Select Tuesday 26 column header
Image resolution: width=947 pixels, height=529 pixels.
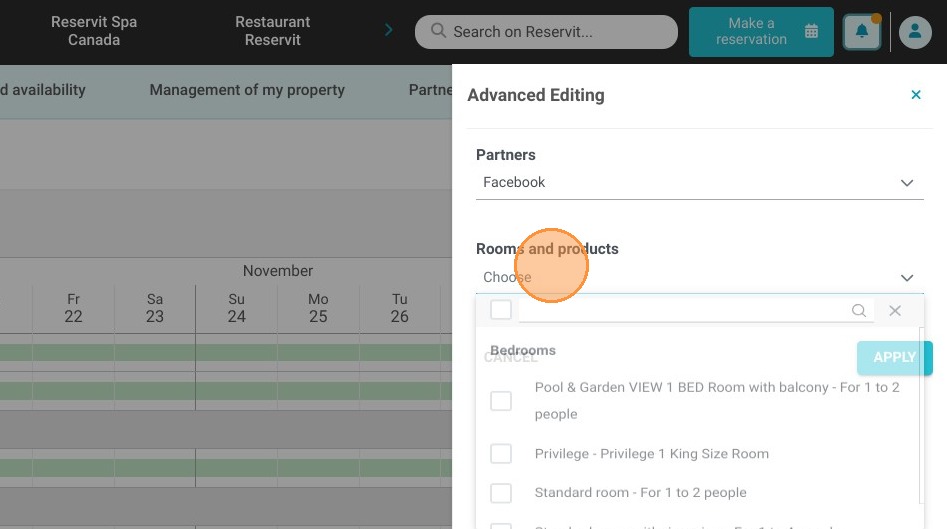tap(399, 308)
